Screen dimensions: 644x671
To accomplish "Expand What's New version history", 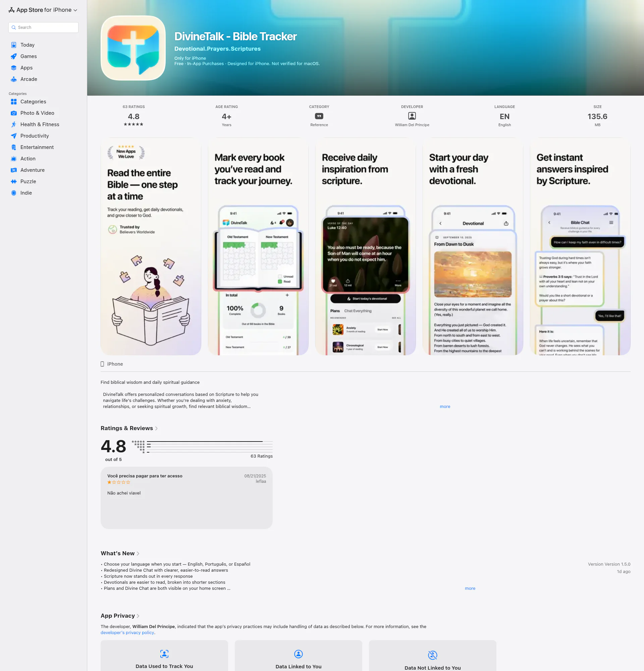I will [120, 553].
